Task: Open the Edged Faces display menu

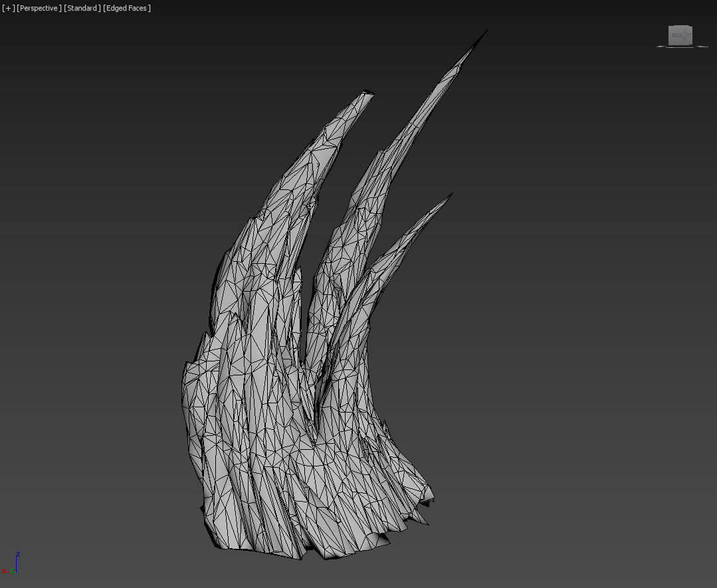Action: click(x=127, y=8)
